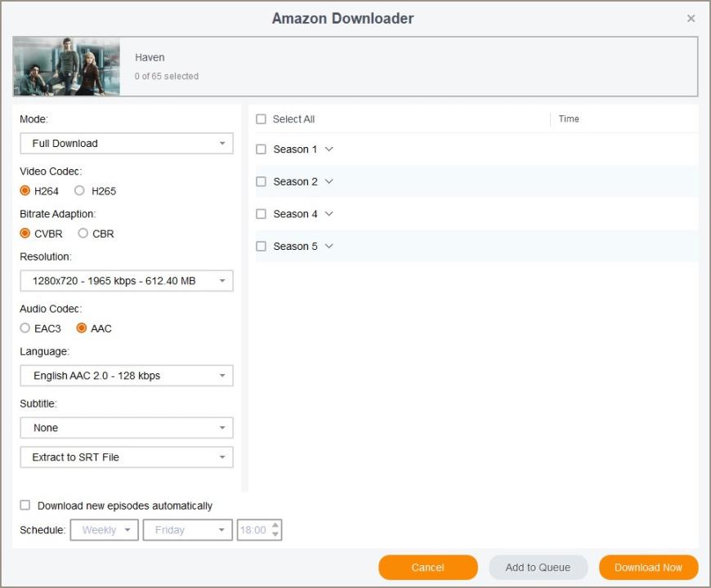Click the Add to Queue button

point(538,568)
